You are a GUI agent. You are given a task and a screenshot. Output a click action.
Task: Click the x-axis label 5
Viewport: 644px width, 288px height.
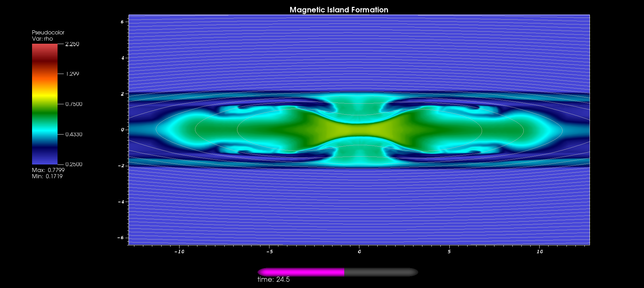click(449, 252)
